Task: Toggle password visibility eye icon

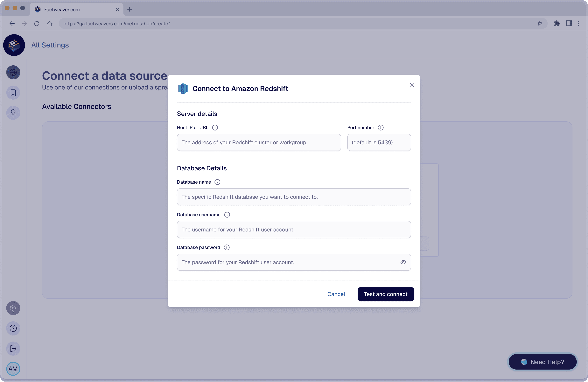Action: (403, 262)
